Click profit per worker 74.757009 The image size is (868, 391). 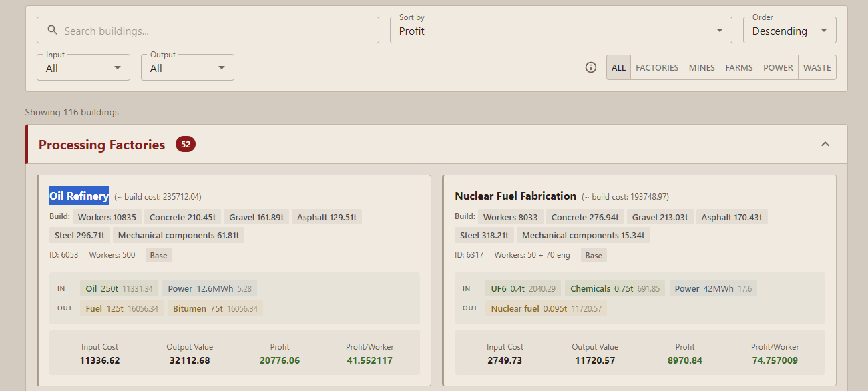[775, 360]
